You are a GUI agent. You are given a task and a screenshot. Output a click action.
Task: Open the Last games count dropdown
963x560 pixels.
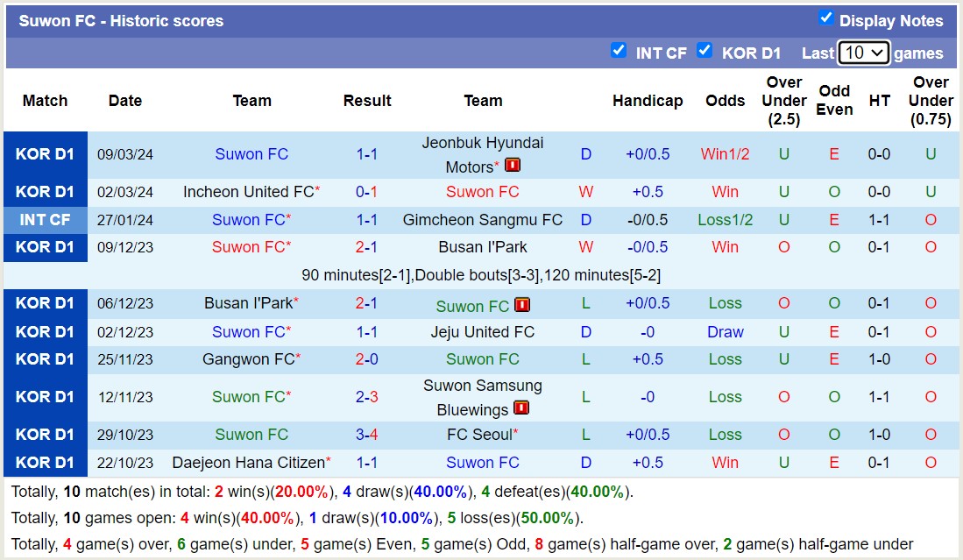(865, 53)
